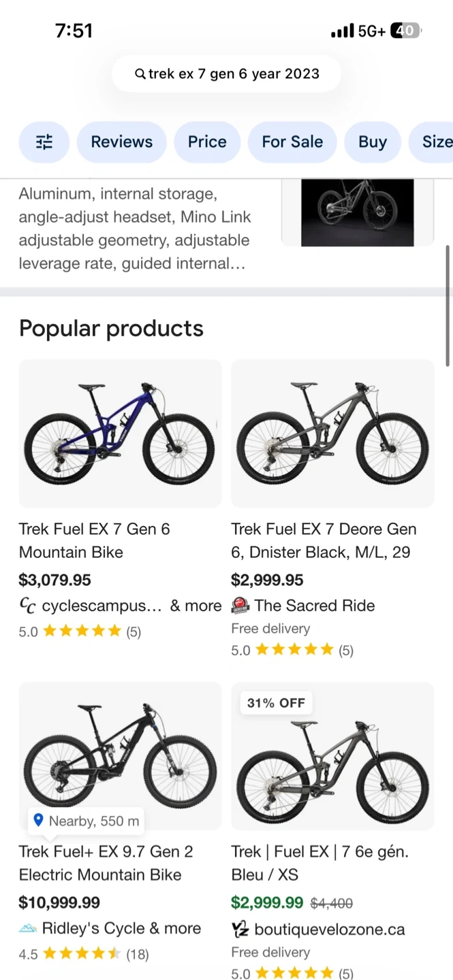The height and width of the screenshot is (980, 453).
Task: Tap the Nearby location pin icon
Action: tap(38, 821)
